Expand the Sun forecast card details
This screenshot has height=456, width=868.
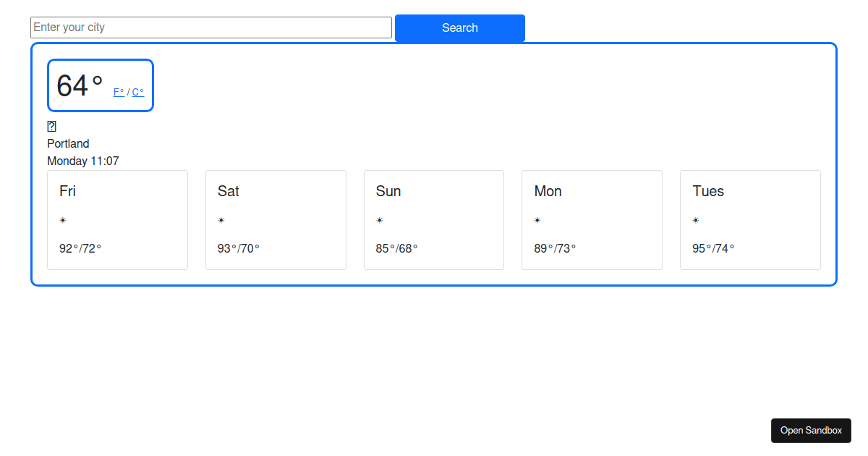[x=433, y=219]
